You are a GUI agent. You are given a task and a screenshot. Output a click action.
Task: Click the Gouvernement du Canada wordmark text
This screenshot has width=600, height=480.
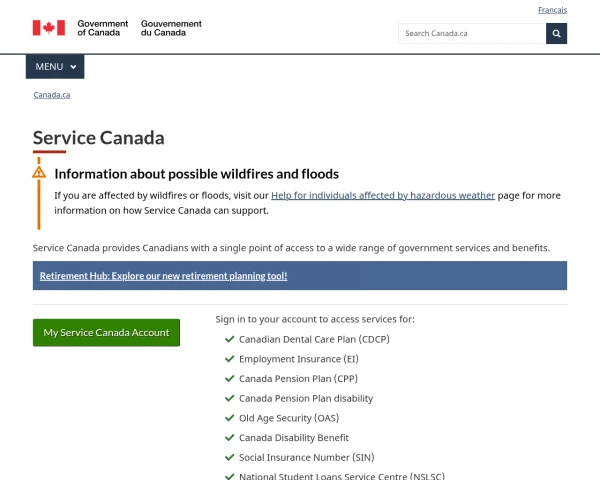(171, 28)
